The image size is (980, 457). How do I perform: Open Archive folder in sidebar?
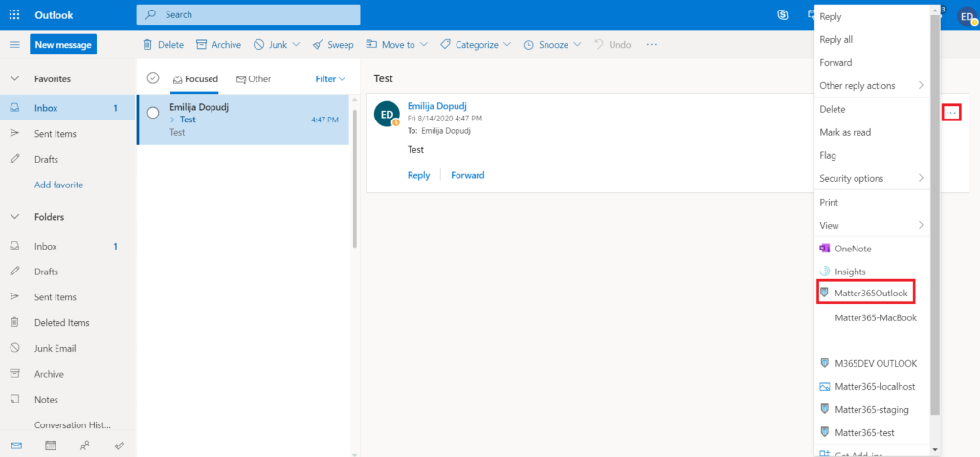point(49,374)
